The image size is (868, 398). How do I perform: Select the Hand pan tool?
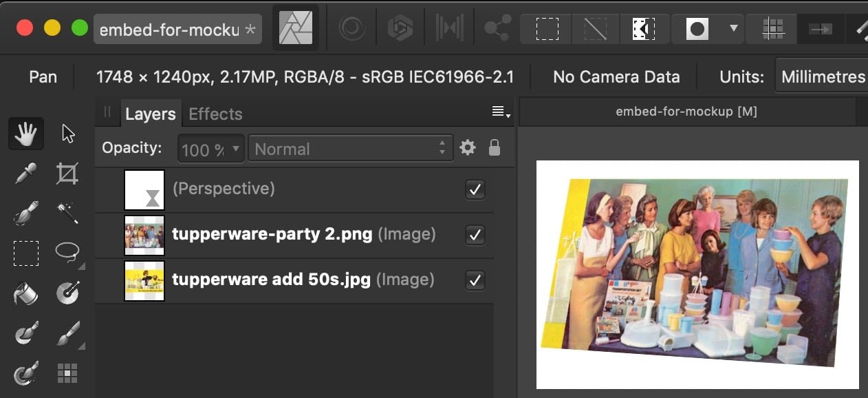pyautogui.click(x=25, y=134)
